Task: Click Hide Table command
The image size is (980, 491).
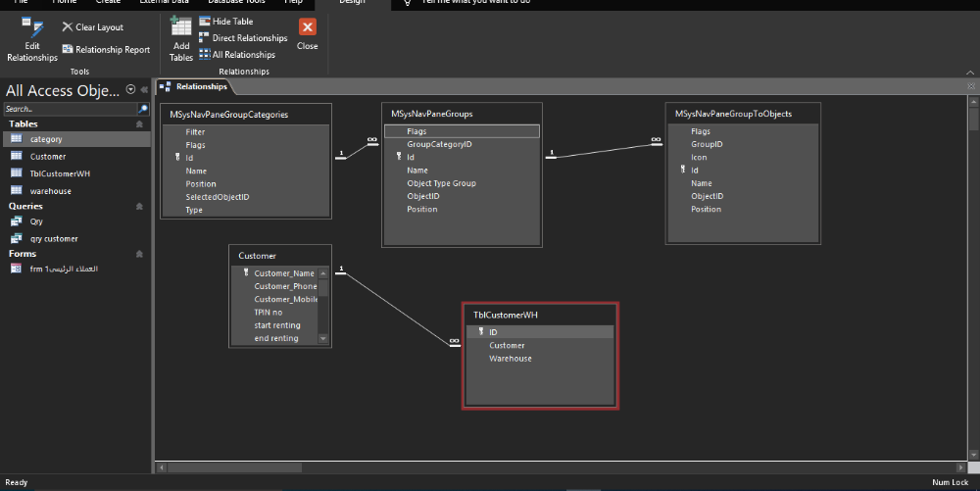Action: [x=226, y=22]
